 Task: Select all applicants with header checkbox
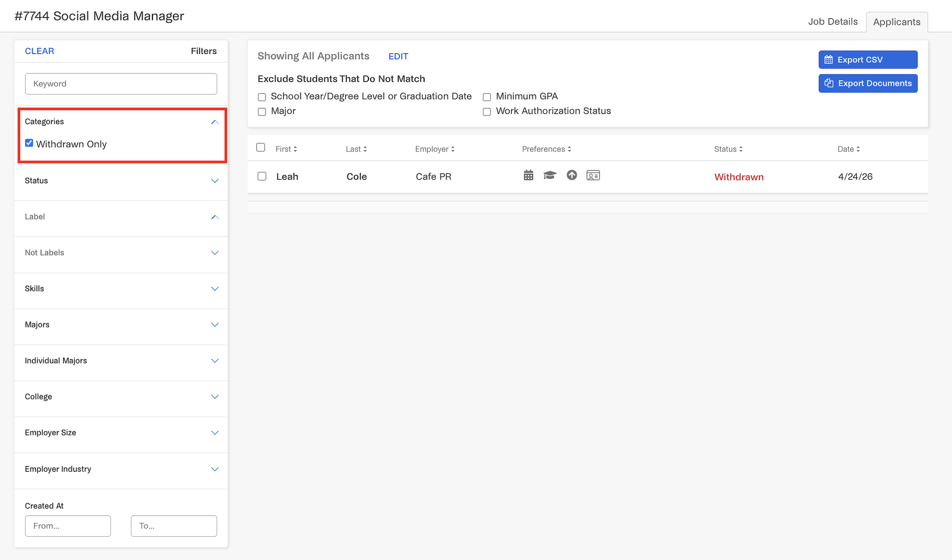coord(260,147)
